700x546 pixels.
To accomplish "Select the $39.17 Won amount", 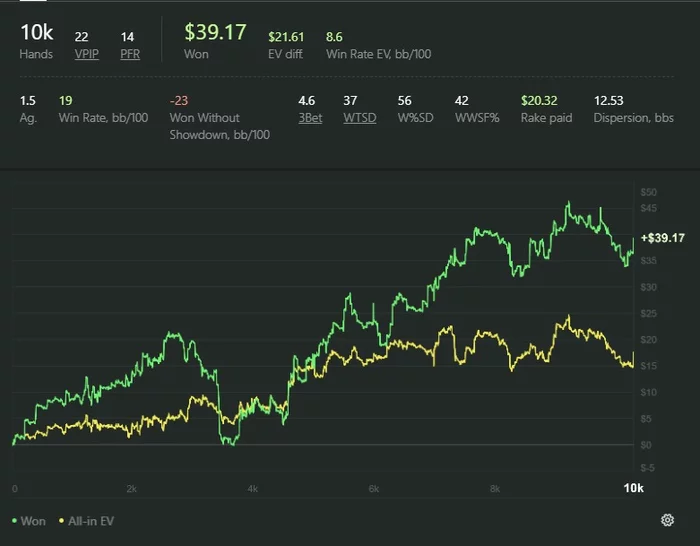I will coord(215,32).
